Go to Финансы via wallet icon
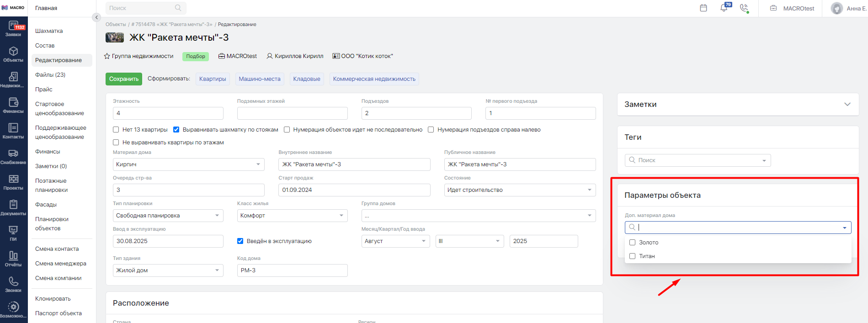The height and width of the screenshot is (323, 868). 13,105
